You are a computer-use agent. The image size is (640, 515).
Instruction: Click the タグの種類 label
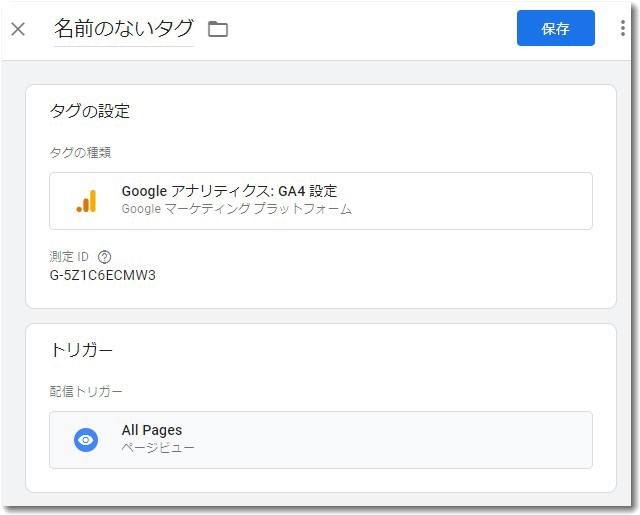(x=80, y=153)
